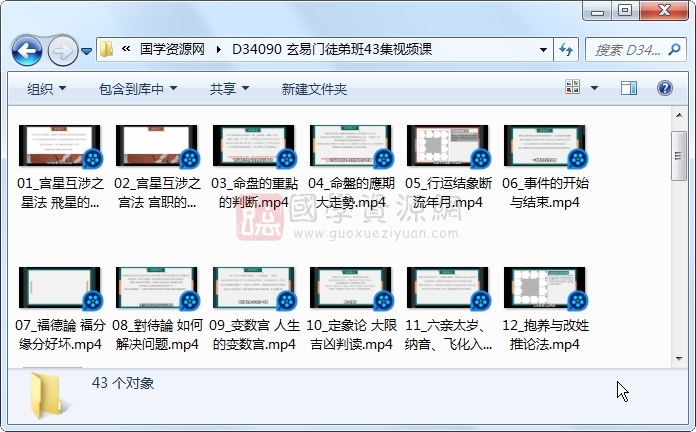Change view with the view icon

[x=573, y=87]
